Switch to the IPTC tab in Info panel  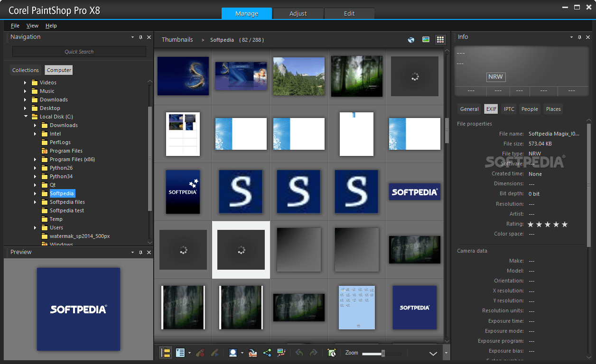pos(508,109)
